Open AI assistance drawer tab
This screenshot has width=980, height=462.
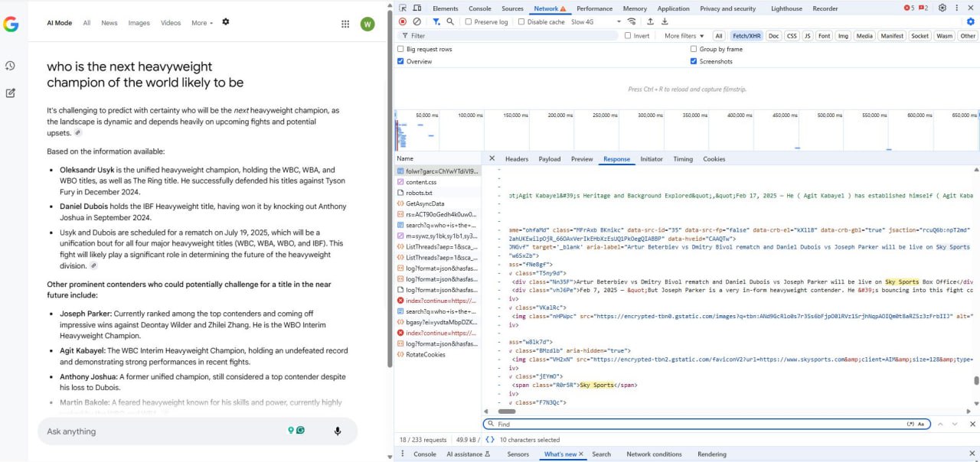[x=469, y=454]
